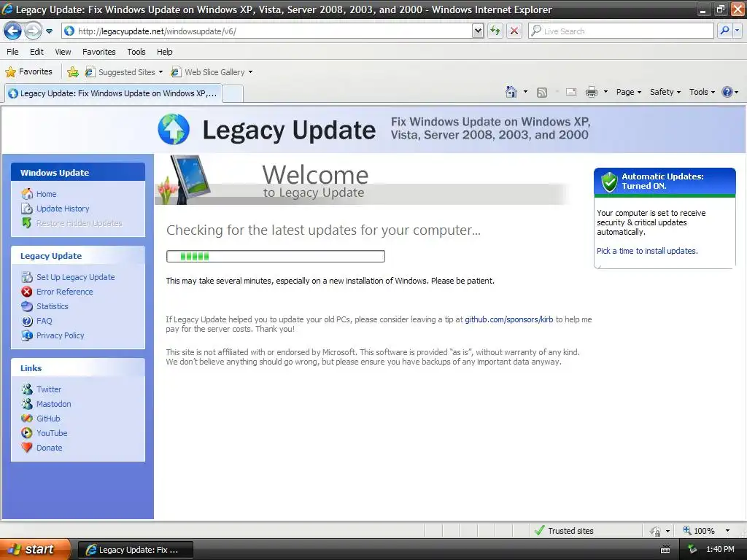This screenshot has height=560, width=747.
Task: Click the Legacy Update globe logo
Action: [174, 129]
